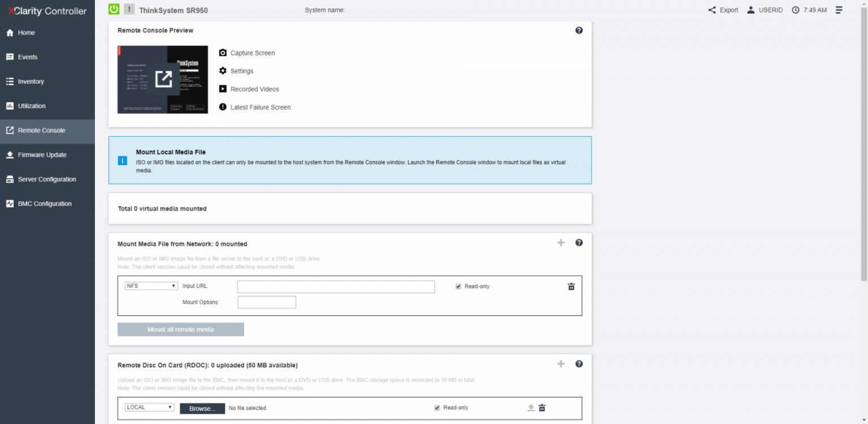This screenshot has height=424, width=868.
Task: Click the Browse... file button
Action: [x=202, y=408]
